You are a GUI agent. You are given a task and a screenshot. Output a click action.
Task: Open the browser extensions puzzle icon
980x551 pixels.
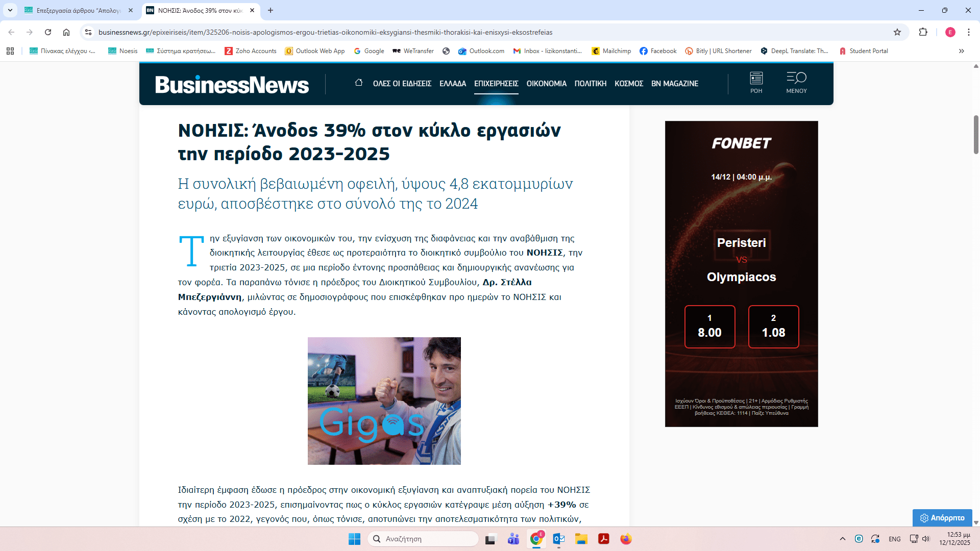click(923, 32)
